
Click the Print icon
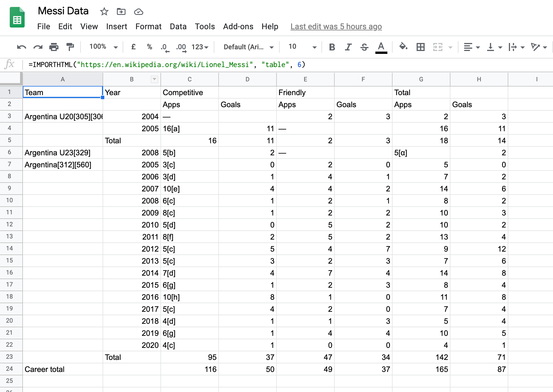click(x=54, y=47)
